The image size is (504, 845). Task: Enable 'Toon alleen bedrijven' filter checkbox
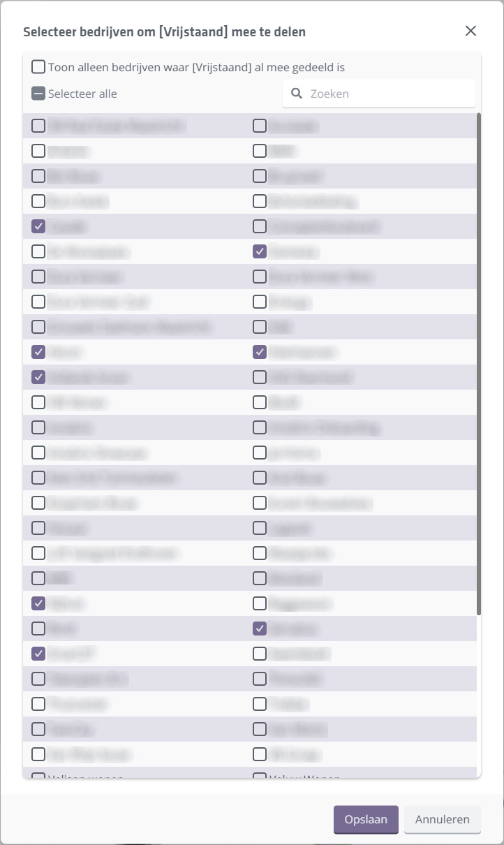pos(38,67)
